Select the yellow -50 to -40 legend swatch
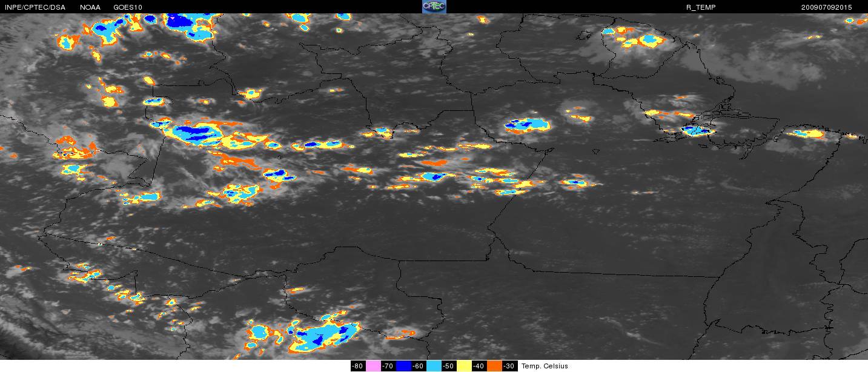This screenshot has width=868, height=372. click(x=464, y=366)
